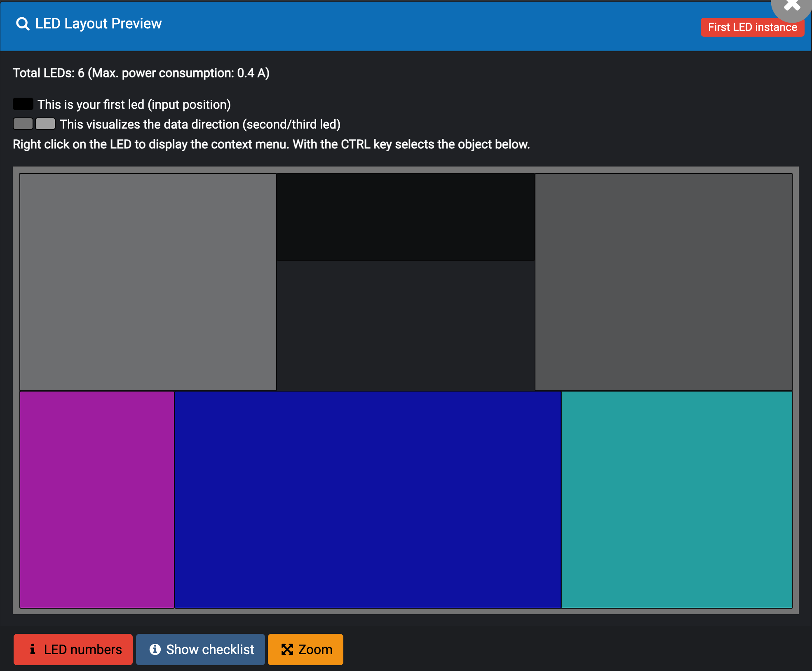Screen dimensions: 812x671
Task: Close the LED Layout Preview dialog
Action: (791, 6)
